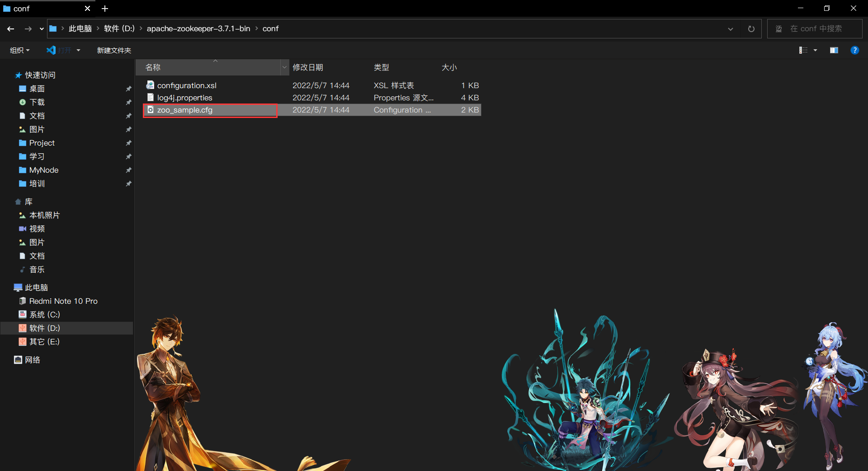
Task: Click the log4j.properties file icon
Action: (150, 97)
